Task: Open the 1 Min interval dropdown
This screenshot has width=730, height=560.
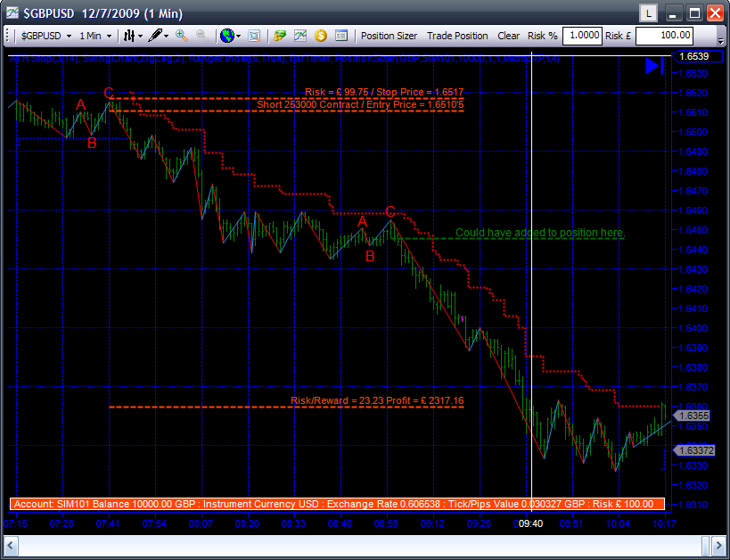Action: (x=95, y=36)
